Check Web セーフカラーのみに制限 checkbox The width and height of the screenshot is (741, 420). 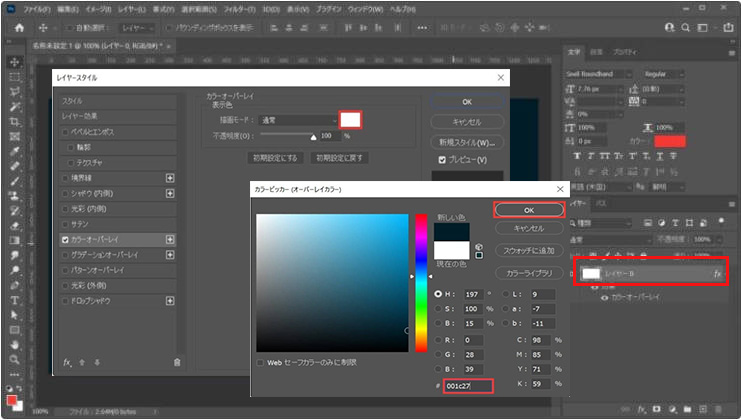(x=260, y=363)
